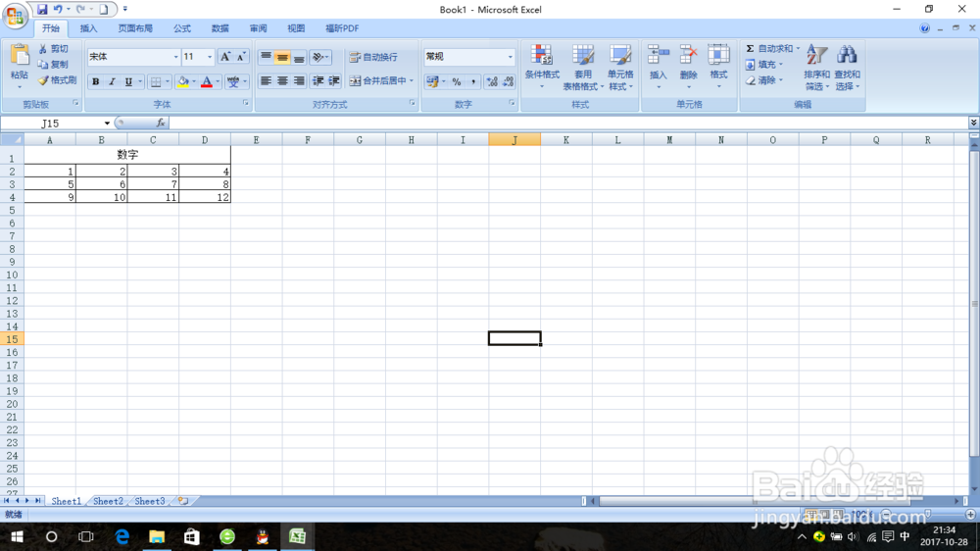Image resolution: width=980 pixels, height=551 pixels.
Task: Increase the cell indent
Action: pyautogui.click(x=334, y=80)
